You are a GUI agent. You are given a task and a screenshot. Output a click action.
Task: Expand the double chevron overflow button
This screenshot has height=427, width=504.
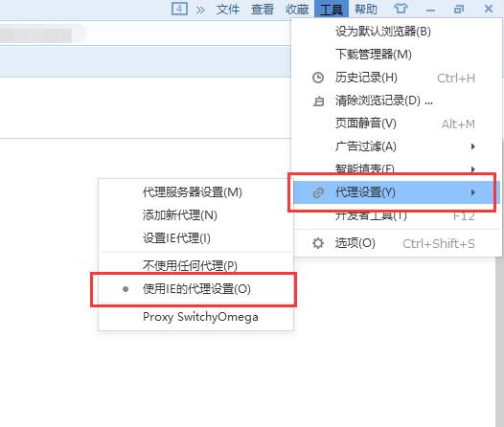[x=200, y=10]
